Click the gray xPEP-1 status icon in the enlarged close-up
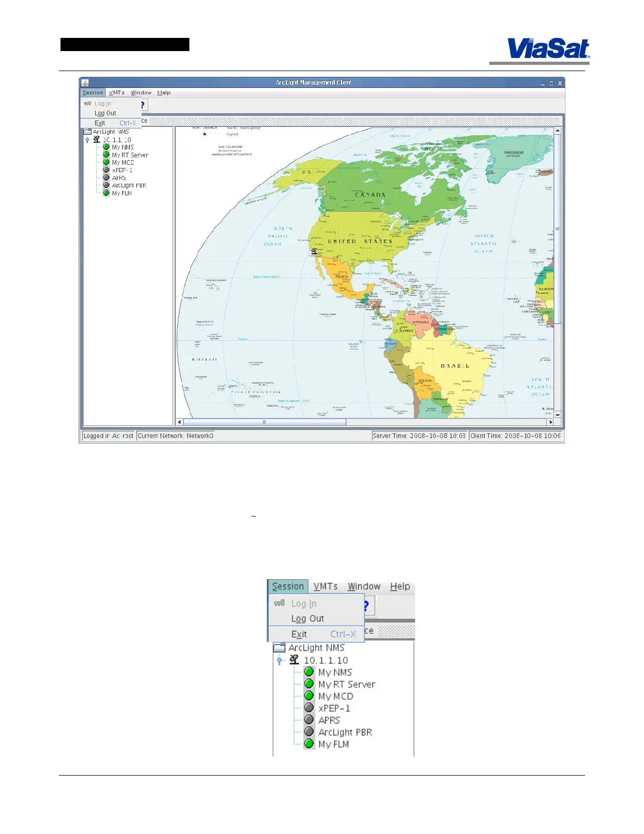The image size is (644, 834). point(309,708)
